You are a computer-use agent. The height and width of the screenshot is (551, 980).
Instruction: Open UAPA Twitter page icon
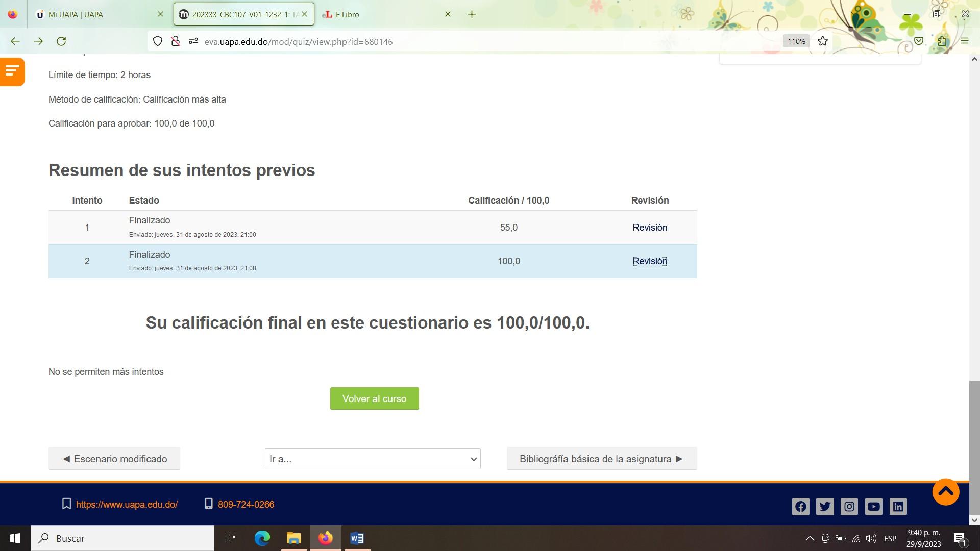point(825,507)
